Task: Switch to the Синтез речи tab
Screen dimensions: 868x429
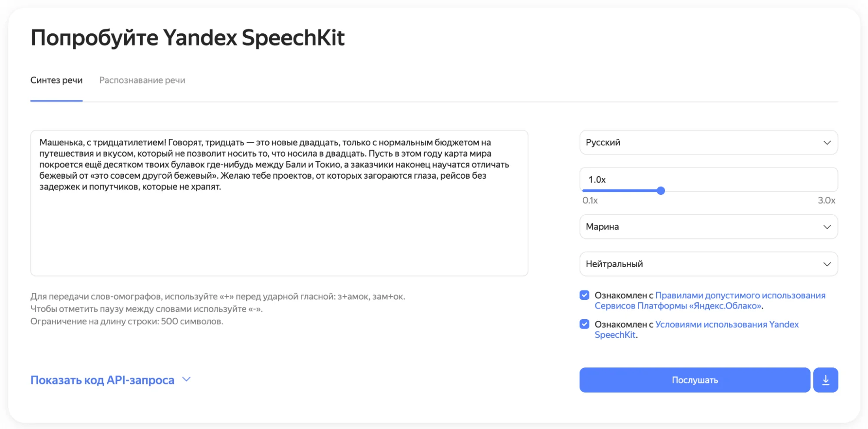Action: click(x=56, y=80)
